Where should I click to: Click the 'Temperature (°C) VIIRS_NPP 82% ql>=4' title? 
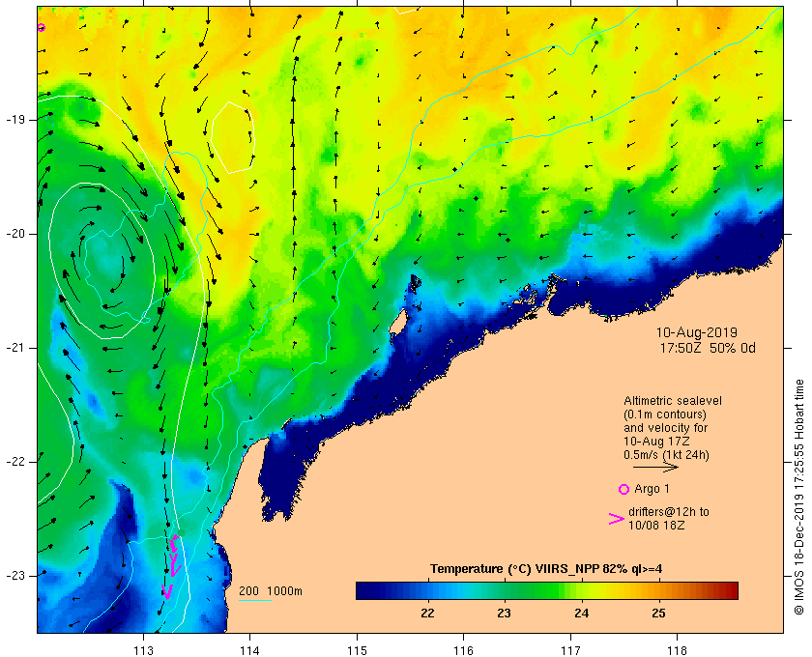546,569
